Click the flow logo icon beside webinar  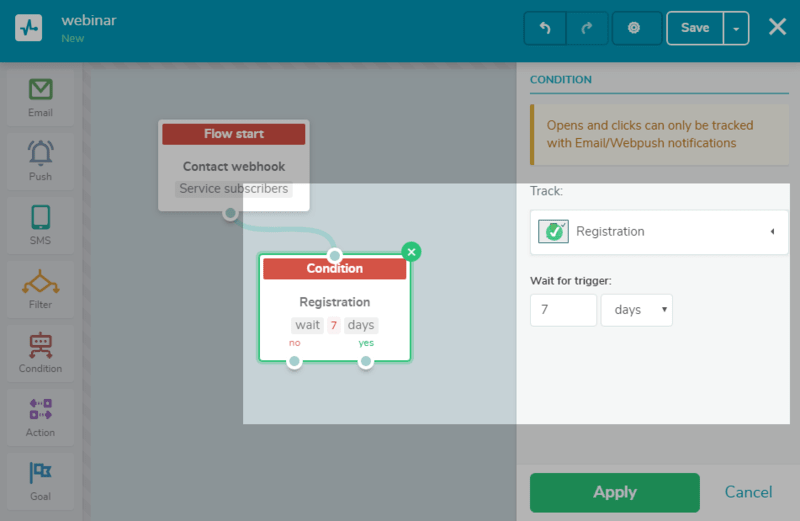[29, 28]
